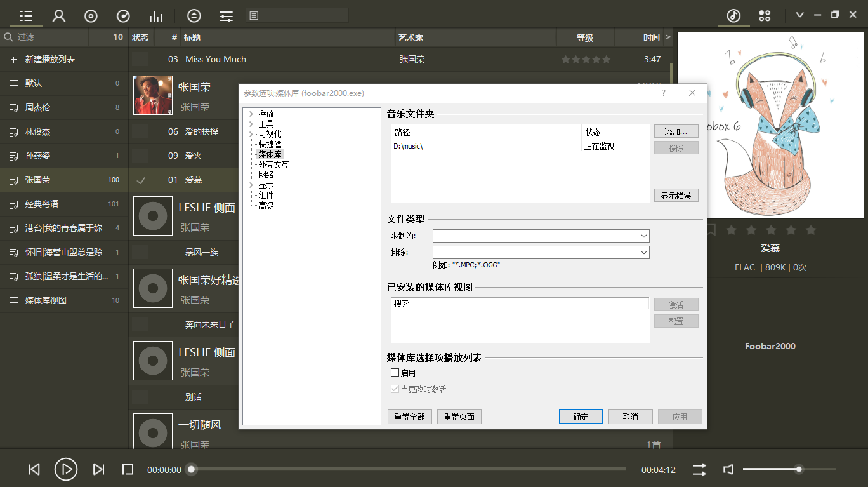This screenshot has height=487, width=868.
Task: Click the 张国荣 album cover thumbnail
Action: pyautogui.click(x=153, y=95)
